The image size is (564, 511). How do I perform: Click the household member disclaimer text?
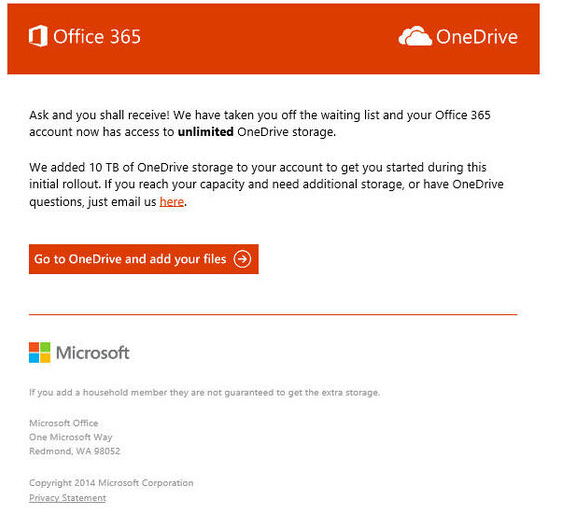tap(204, 392)
